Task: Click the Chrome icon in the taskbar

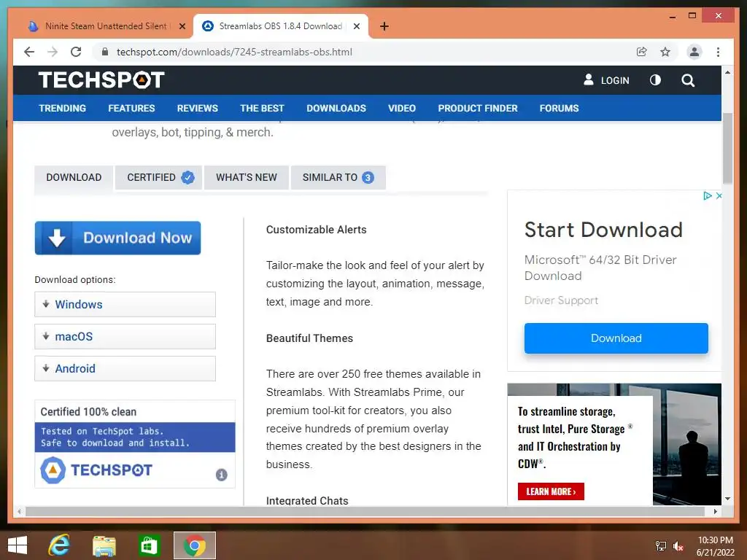Action: click(194, 545)
